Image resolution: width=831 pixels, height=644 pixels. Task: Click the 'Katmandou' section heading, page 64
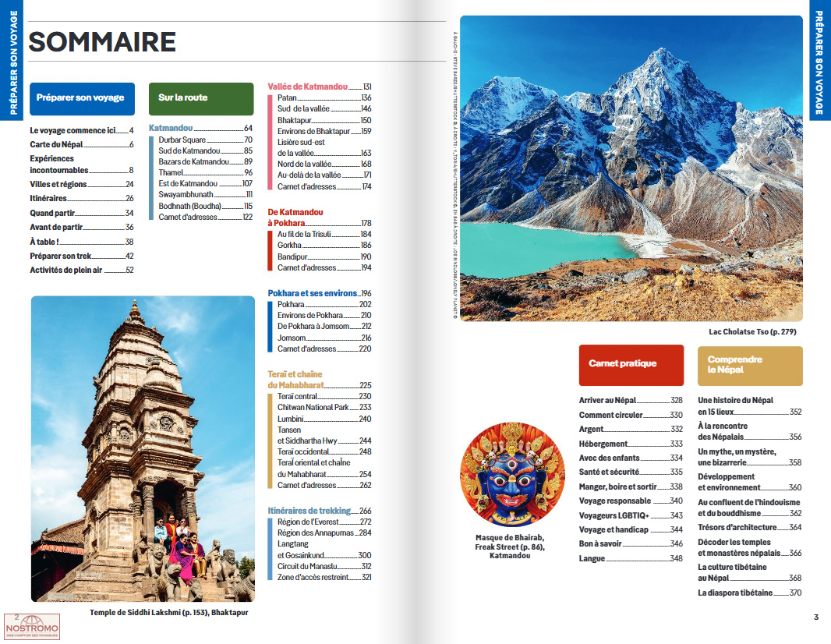coord(201,129)
